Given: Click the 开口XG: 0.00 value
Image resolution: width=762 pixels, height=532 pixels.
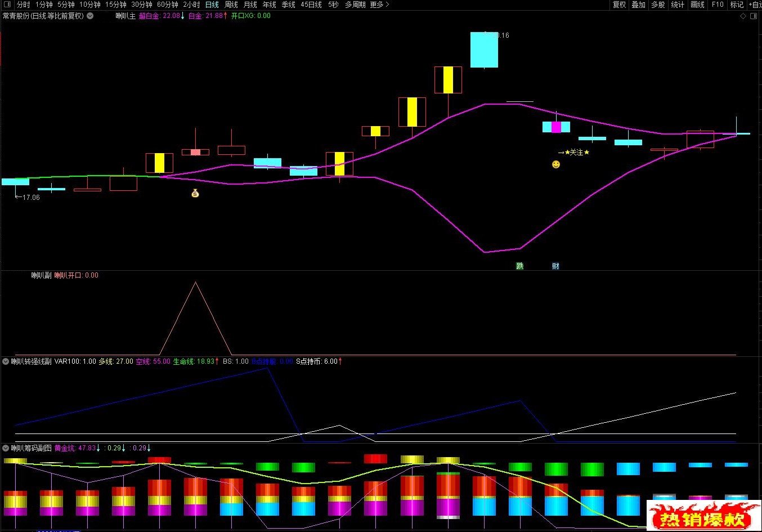Looking at the screenshot, I should (251, 16).
